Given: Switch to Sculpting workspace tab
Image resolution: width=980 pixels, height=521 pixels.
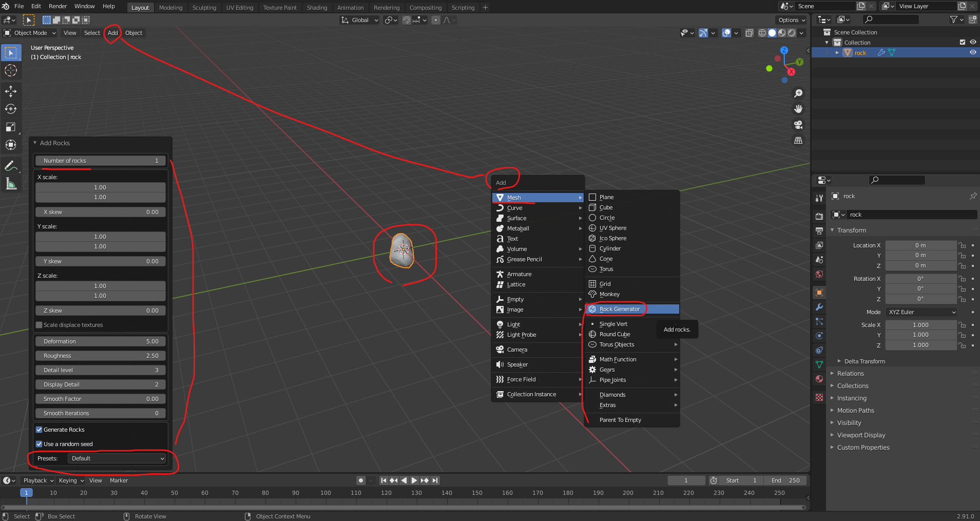Looking at the screenshot, I should coord(204,8).
